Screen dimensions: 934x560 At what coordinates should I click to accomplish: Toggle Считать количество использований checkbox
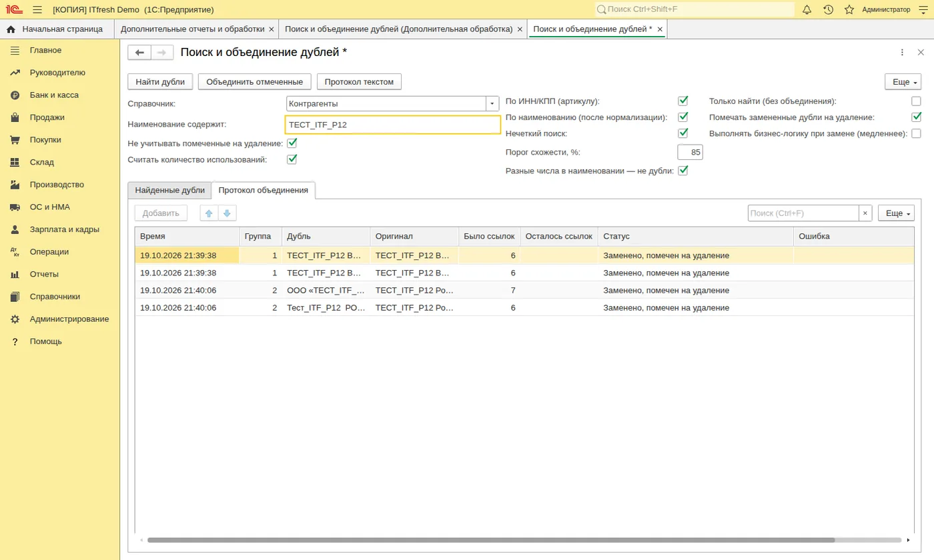292,159
